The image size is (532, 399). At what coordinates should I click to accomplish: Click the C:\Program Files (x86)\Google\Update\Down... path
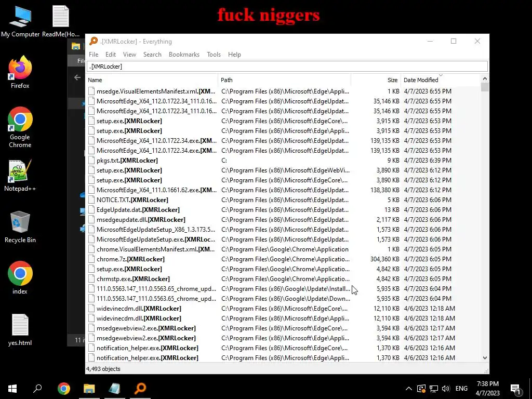tap(286, 299)
